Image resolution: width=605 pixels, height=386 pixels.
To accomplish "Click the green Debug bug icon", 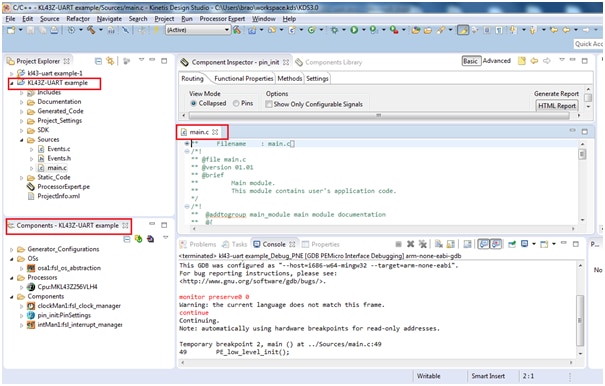I will point(334,30).
